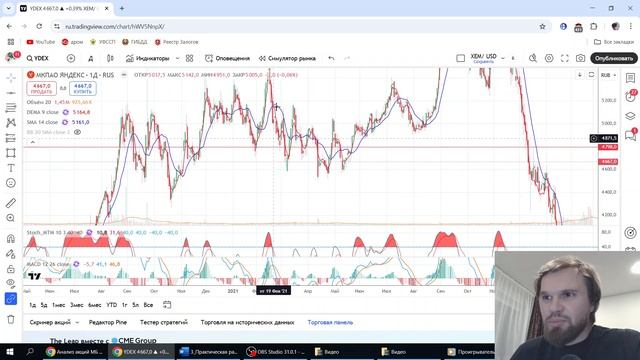Image resolution: width=640 pixels, height=360 pixels.
Task: Click the Опубликовать publish button
Action: coord(613,58)
